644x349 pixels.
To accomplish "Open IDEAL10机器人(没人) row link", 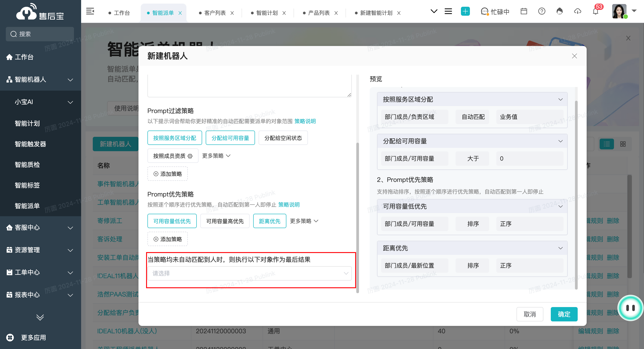I will [127, 331].
